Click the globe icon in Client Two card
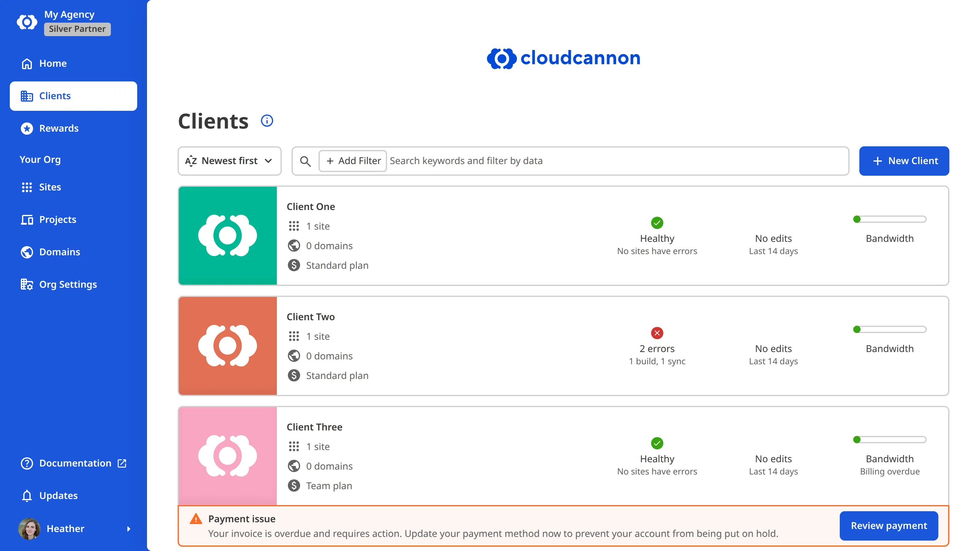The image size is (980, 551). click(294, 356)
